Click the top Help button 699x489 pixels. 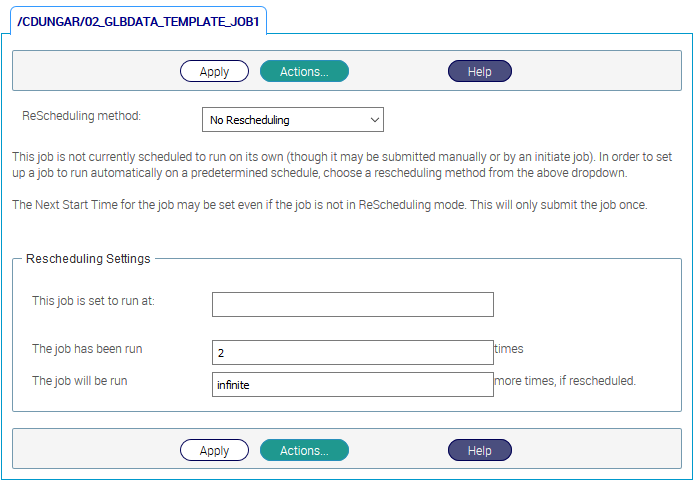479,71
